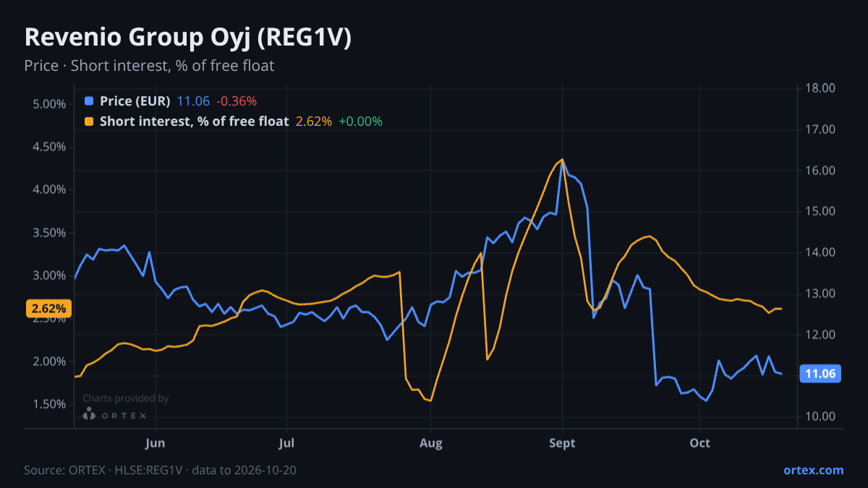This screenshot has width=868, height=488.
Task: Click the source line 'Source: ORTEX · HLSE:REG1V'
Action: 160,470
